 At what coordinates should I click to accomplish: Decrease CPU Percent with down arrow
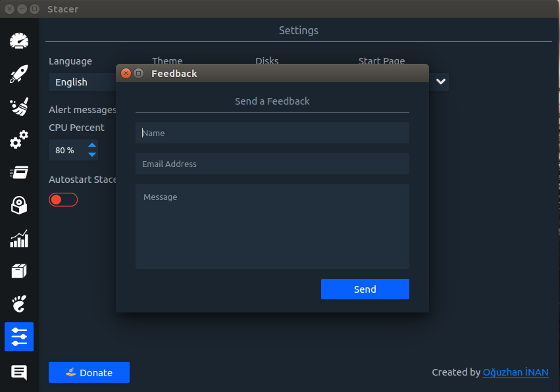tap(92, 155)
